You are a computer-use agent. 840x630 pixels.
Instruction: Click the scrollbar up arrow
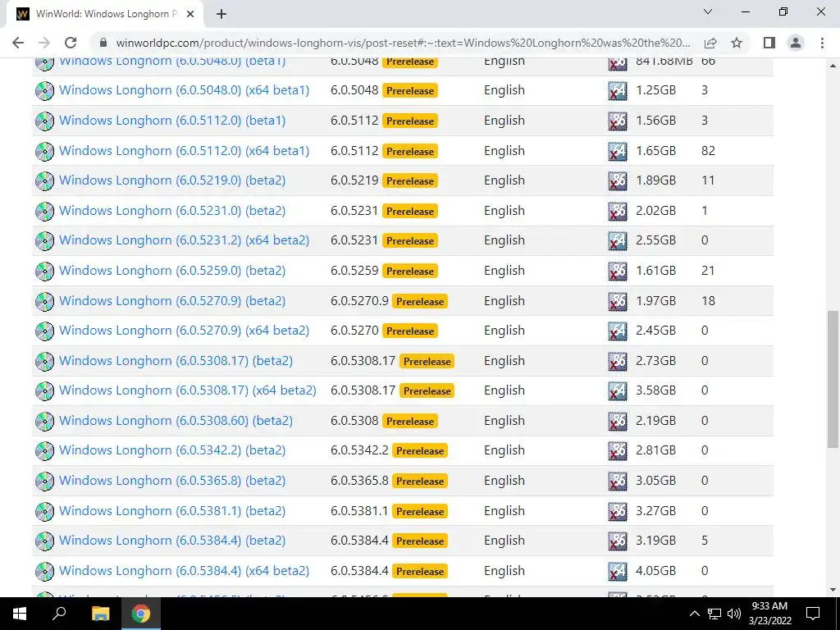pos(833,66)
